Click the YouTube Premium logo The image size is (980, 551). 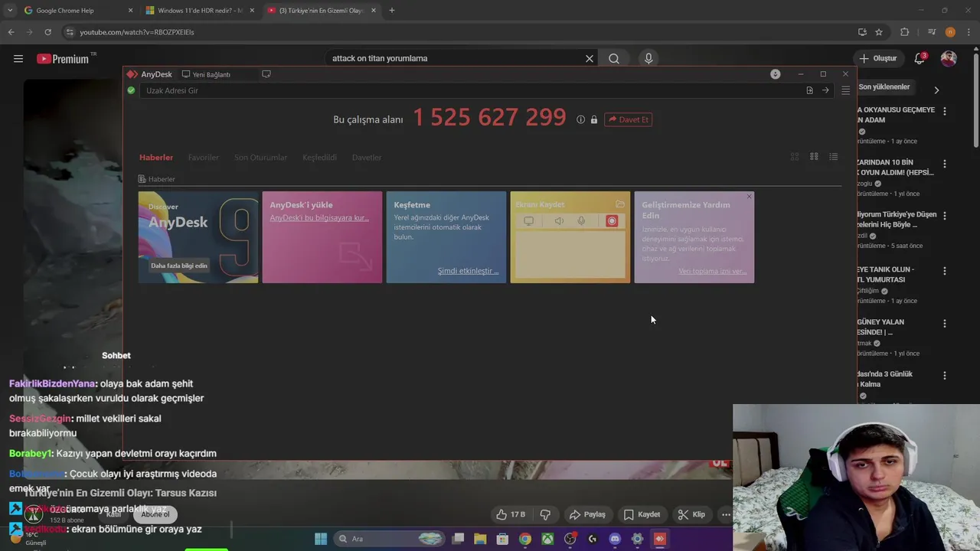[x=63, y=58]
